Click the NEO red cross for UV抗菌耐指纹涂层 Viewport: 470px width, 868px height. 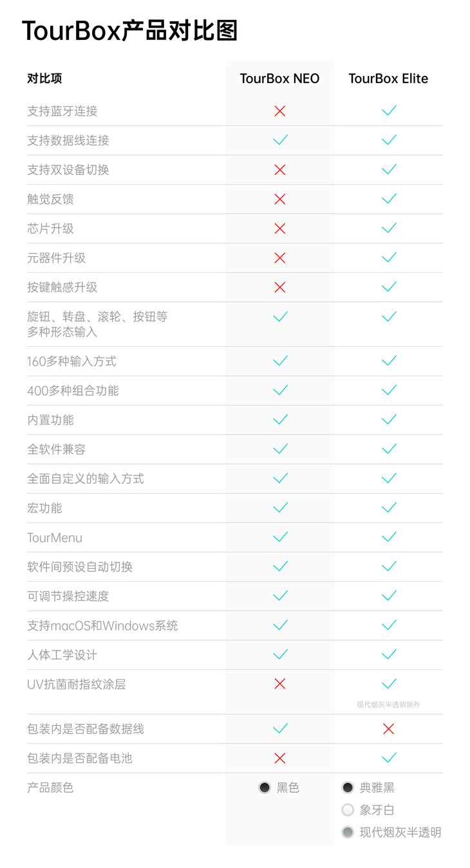pos(279,684)
